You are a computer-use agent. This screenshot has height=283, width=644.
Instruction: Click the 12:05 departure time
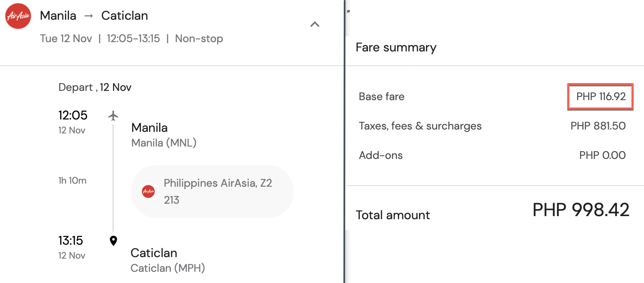point(73,115)
